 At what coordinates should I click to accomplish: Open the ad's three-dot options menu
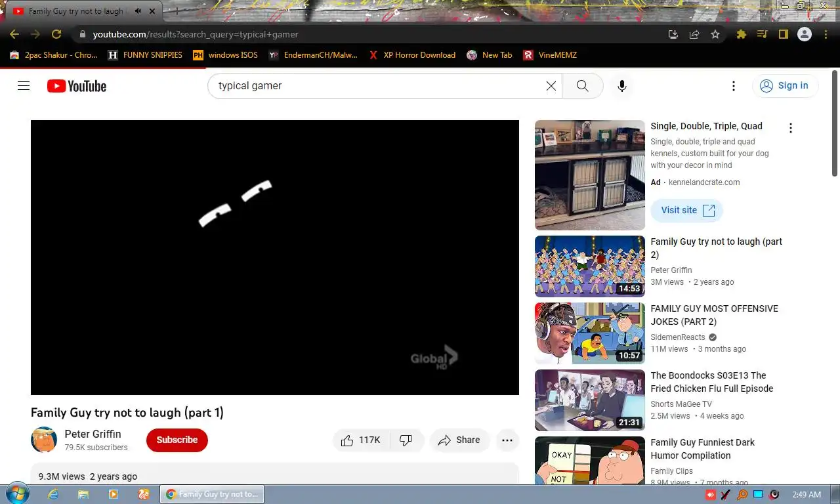tap(791, 128)
